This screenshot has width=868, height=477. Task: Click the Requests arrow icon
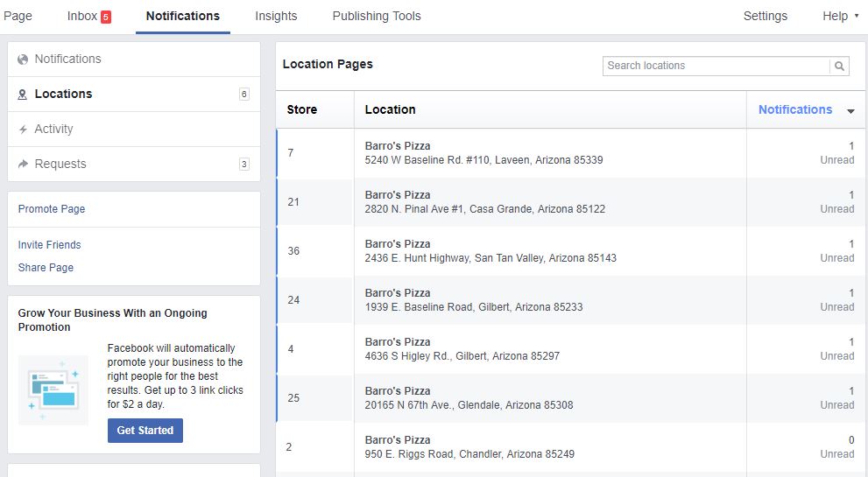[24, 164]
